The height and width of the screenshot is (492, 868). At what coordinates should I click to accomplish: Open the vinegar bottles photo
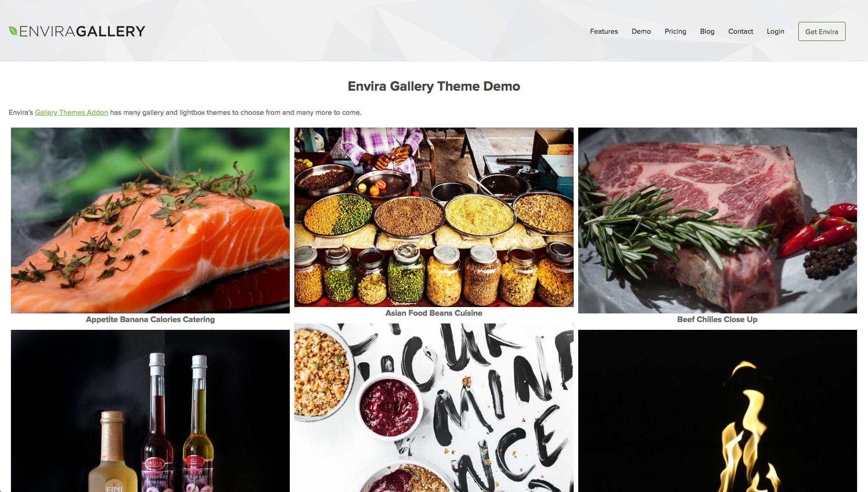tap(150, 411)
